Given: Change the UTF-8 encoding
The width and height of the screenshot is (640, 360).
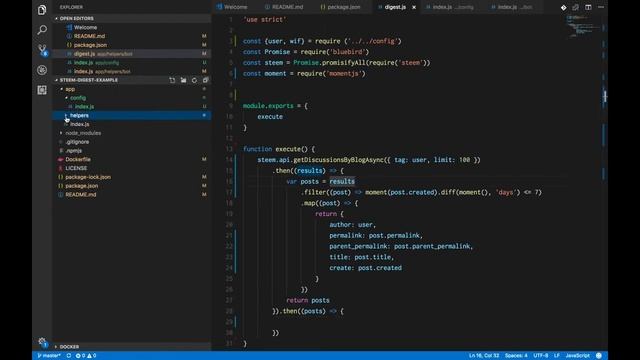Looking at the screenshot, I should (x=541, y=356).
